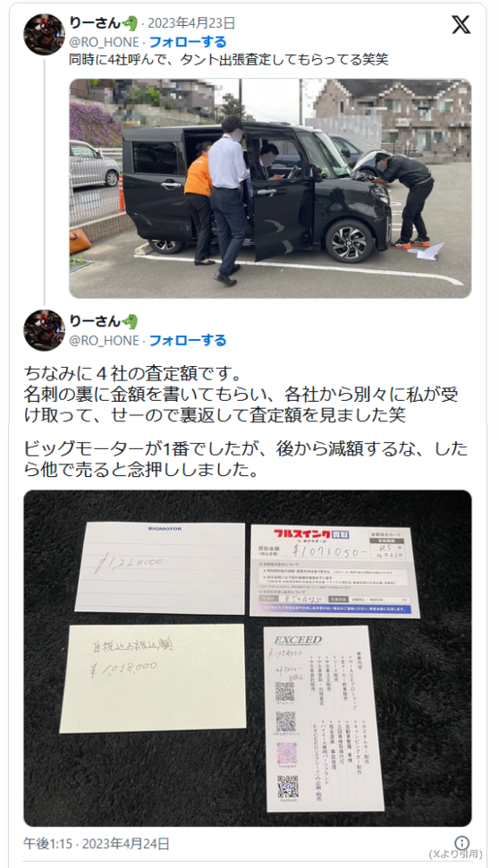499x868 pixels.
Task: Click the X logo icon
Action: pos(461,25)
